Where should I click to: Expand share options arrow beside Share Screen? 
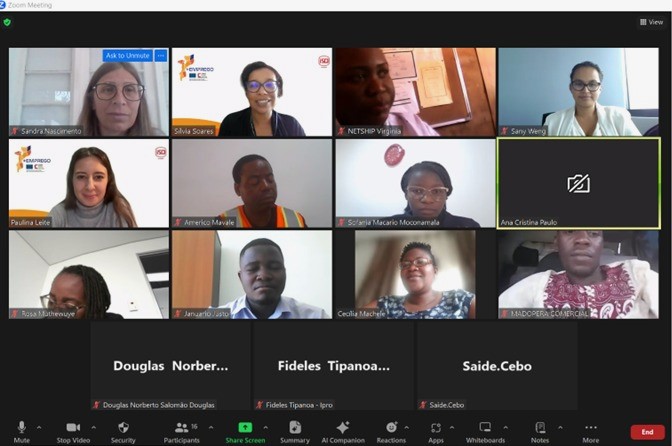coord(266,428)
